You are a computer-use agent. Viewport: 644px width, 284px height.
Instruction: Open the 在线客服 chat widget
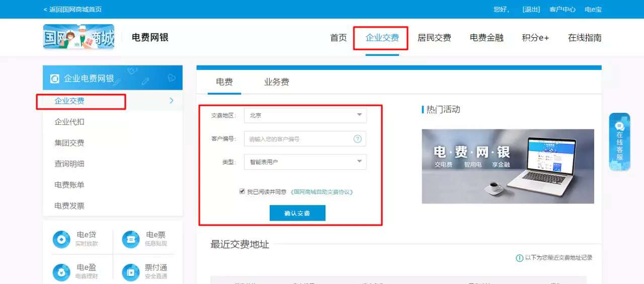pos(619,141)
